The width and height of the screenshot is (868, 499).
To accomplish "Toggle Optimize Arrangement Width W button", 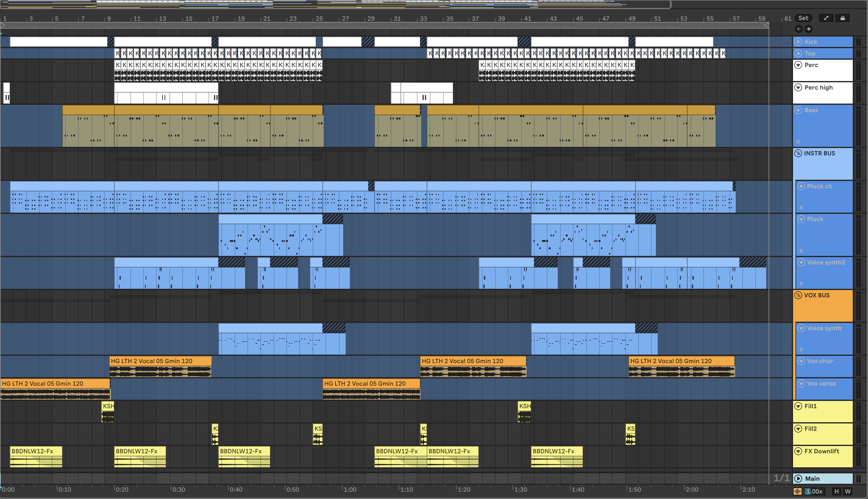I will click(x=848, y=491).
